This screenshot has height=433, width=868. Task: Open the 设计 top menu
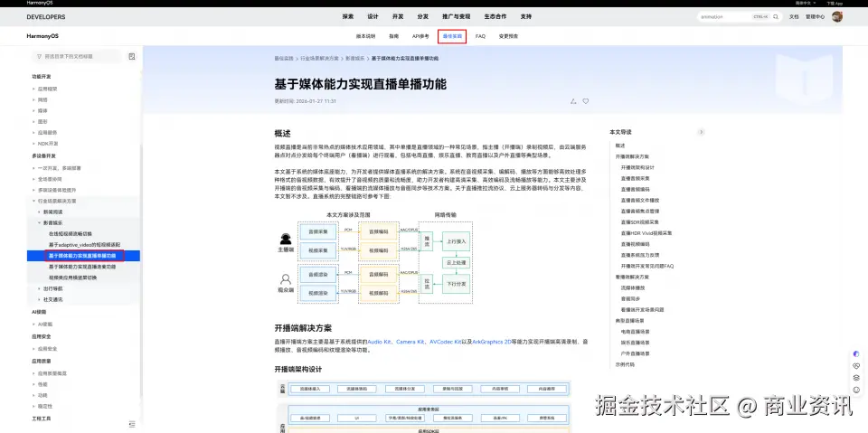(x=373, y=16)
